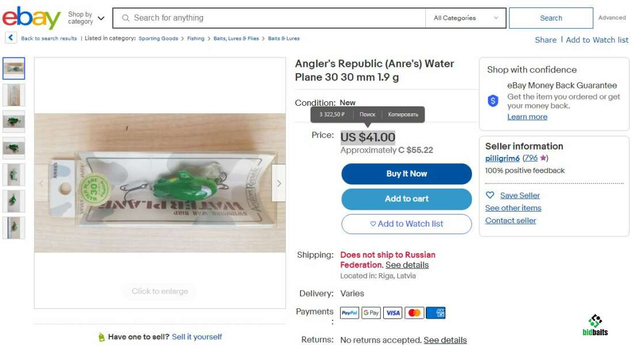Click the Google Pay icon
Viewport: 633px width, 364px height.
click(371, 313)
